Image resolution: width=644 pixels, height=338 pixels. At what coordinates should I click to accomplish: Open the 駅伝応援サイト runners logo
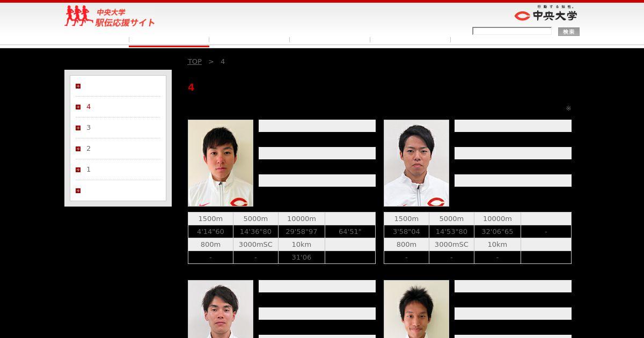point(109,16)
